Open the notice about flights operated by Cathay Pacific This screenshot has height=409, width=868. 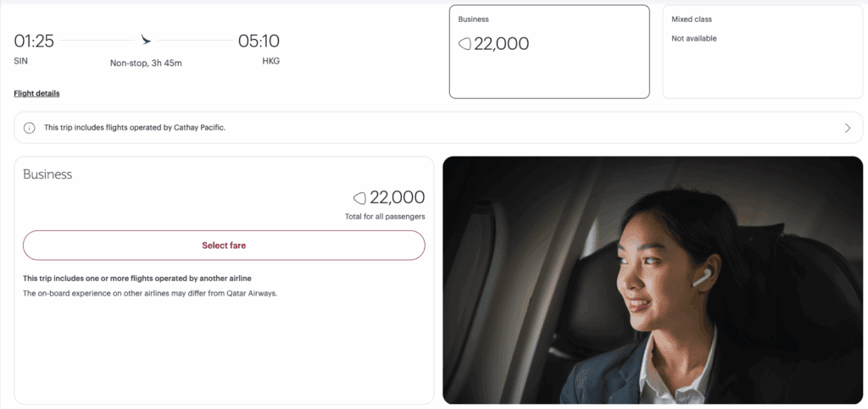point(135,128)
